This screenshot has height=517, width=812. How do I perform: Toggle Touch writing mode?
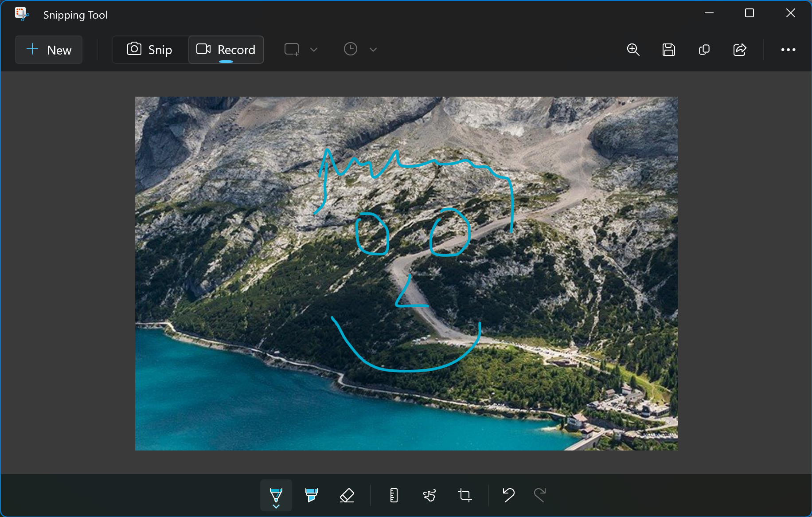click(429, 494)
